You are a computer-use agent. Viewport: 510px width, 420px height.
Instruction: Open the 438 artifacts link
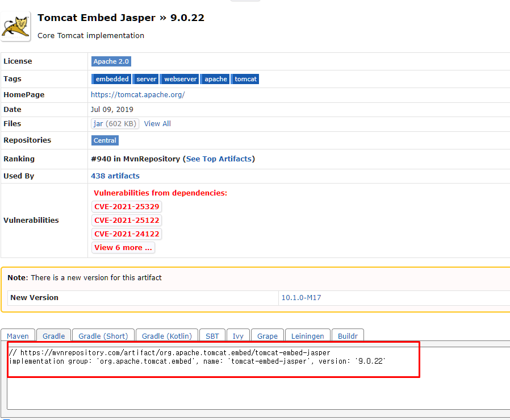pyautogui.click(x=115, y=176)
